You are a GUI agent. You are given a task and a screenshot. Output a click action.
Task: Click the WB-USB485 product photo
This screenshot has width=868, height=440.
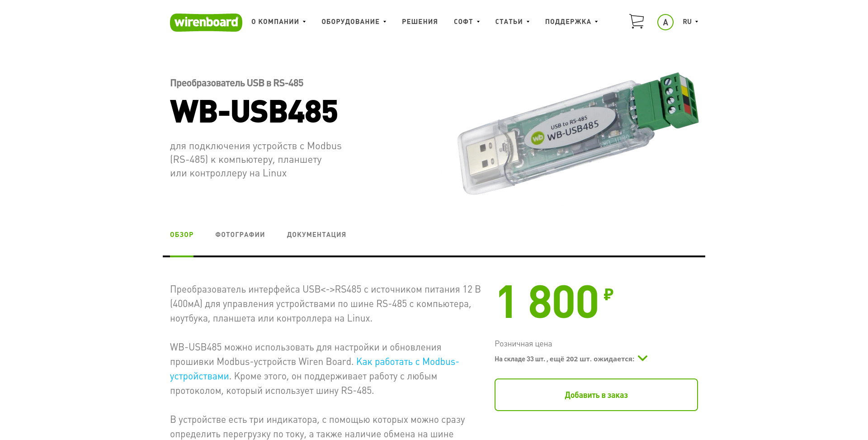(578, 133)
